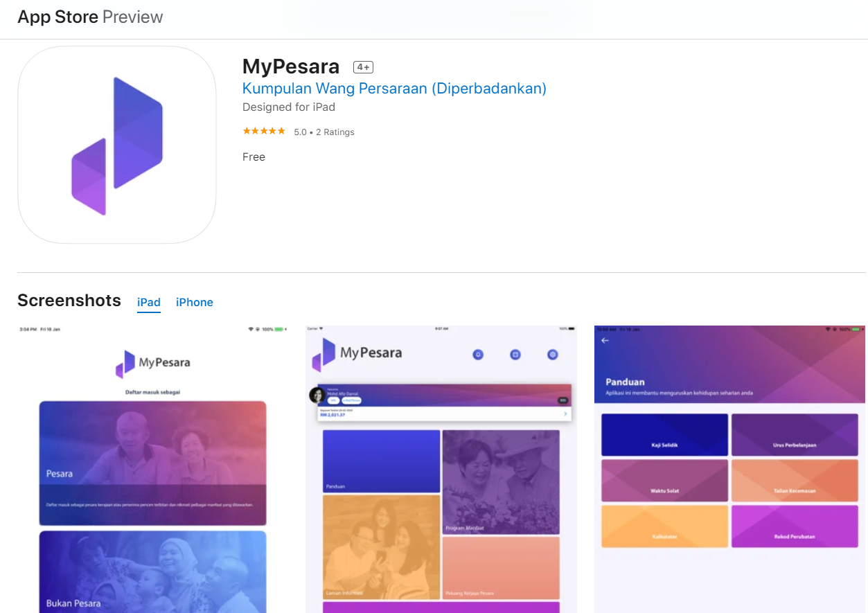
Task: Open the third screenshot titled Panduan
Action: [729, 469]
